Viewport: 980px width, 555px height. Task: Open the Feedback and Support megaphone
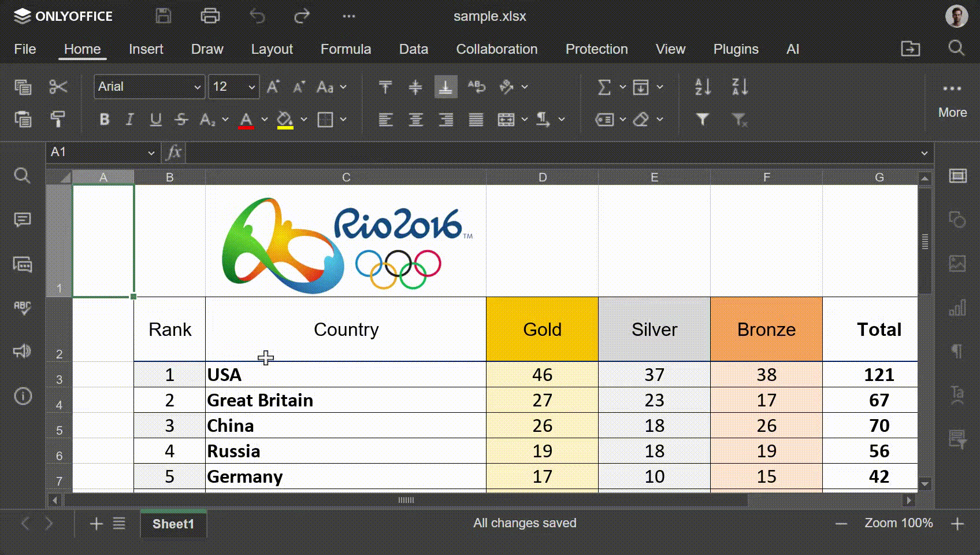point(22,351)
